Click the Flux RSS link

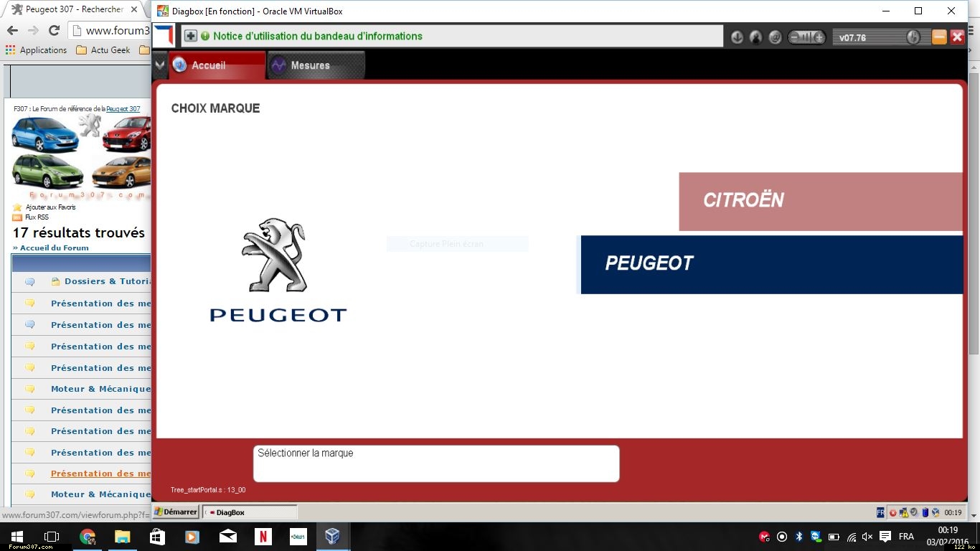[x=37, y=217]
